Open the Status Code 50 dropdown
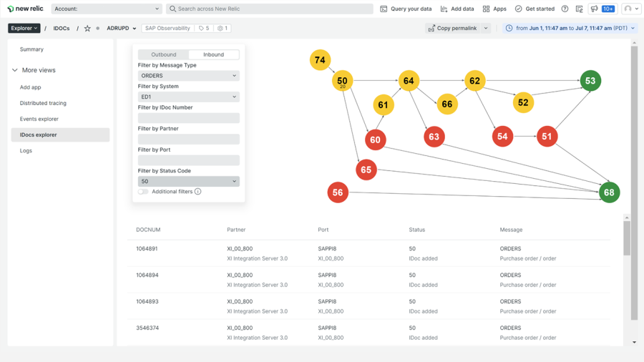Screen dimensions: 644x362 pos(188,182)
